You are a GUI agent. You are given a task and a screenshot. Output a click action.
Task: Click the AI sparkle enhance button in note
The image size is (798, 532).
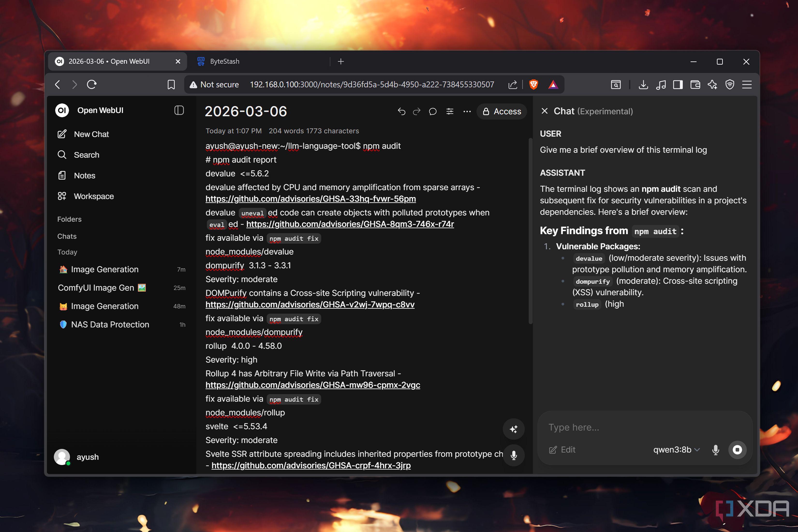point(513,429)
